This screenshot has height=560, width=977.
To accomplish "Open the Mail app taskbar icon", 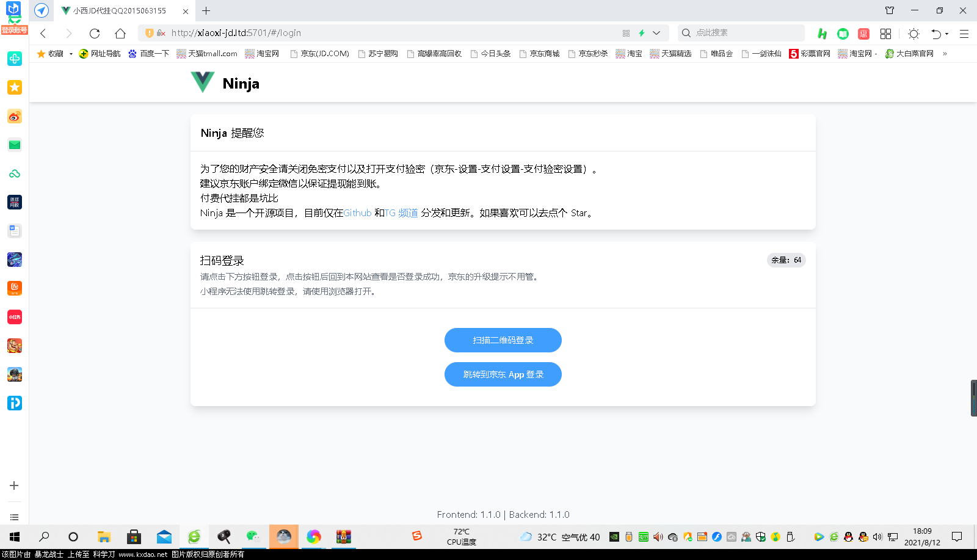I will coord(164,537).
